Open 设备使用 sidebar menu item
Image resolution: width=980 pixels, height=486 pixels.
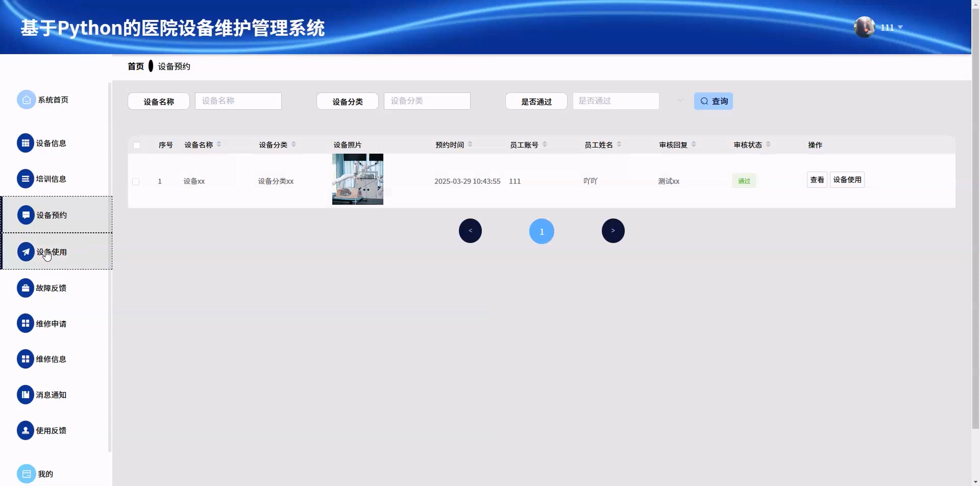pyautogui.click(x=51, y=252)
